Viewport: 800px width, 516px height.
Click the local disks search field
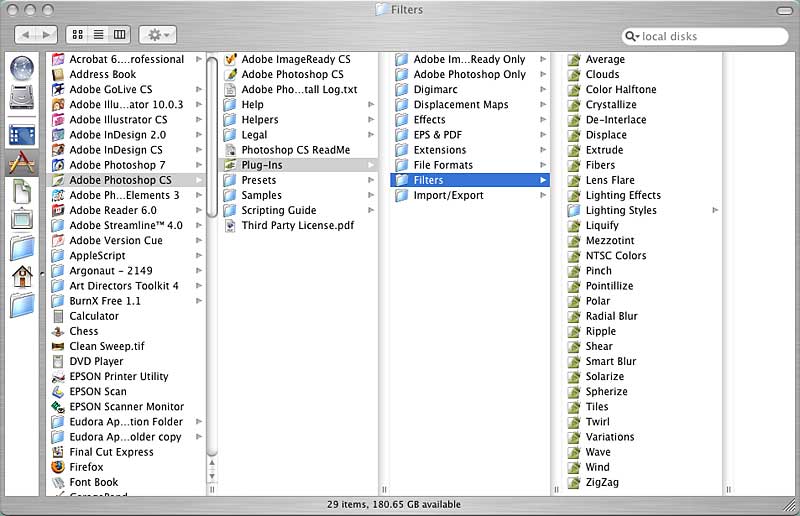coord(710,37)
